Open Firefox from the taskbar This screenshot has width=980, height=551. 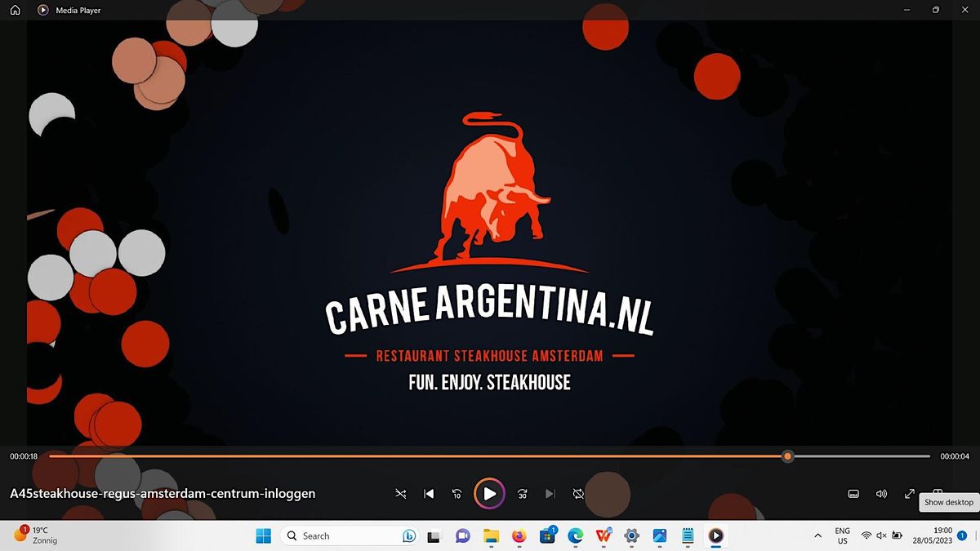[519, 535]
